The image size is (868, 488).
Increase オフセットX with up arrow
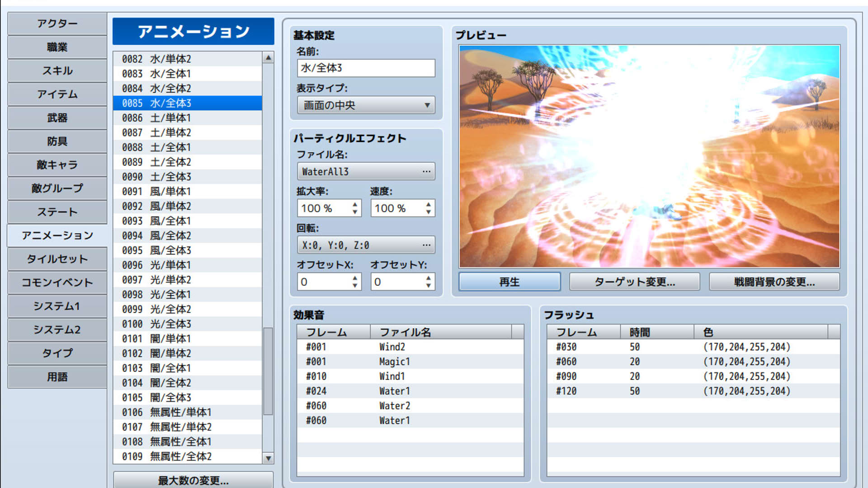point(355,278)
